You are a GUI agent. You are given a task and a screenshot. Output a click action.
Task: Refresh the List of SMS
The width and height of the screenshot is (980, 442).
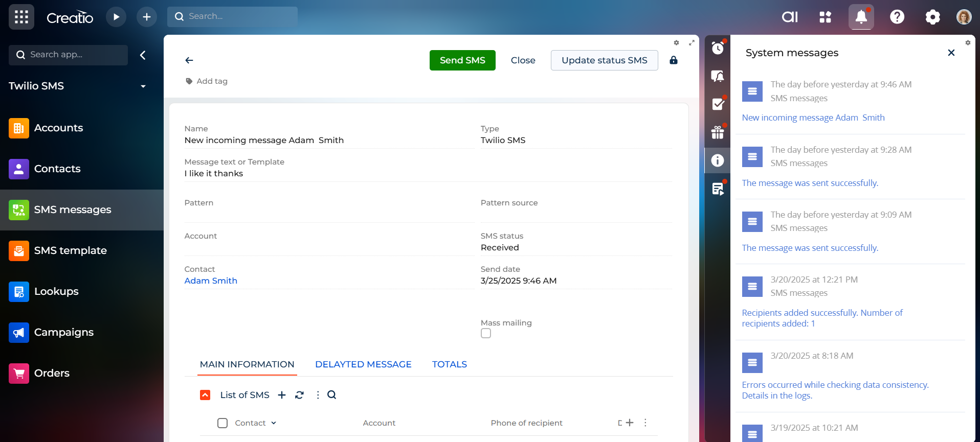[300, 395]
